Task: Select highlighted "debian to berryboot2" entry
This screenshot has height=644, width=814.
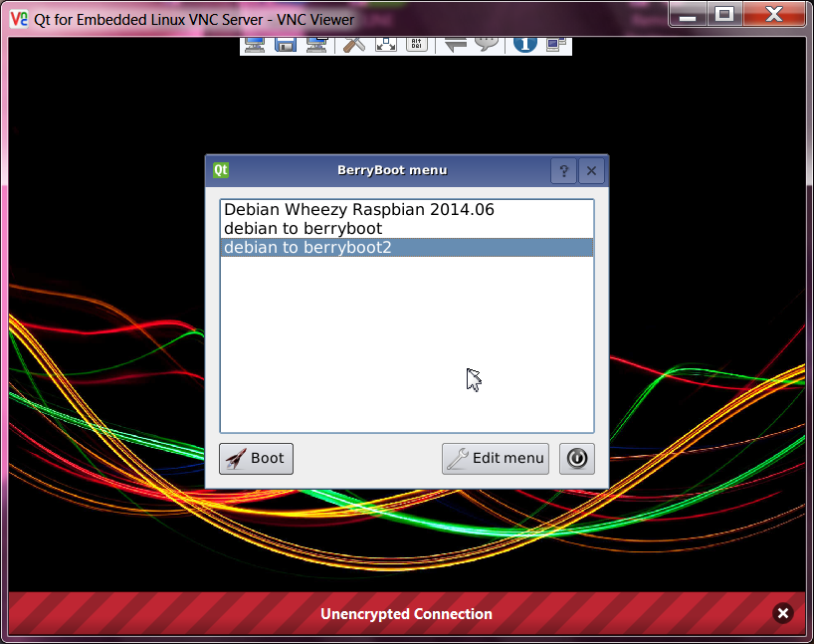Action: 307,248
